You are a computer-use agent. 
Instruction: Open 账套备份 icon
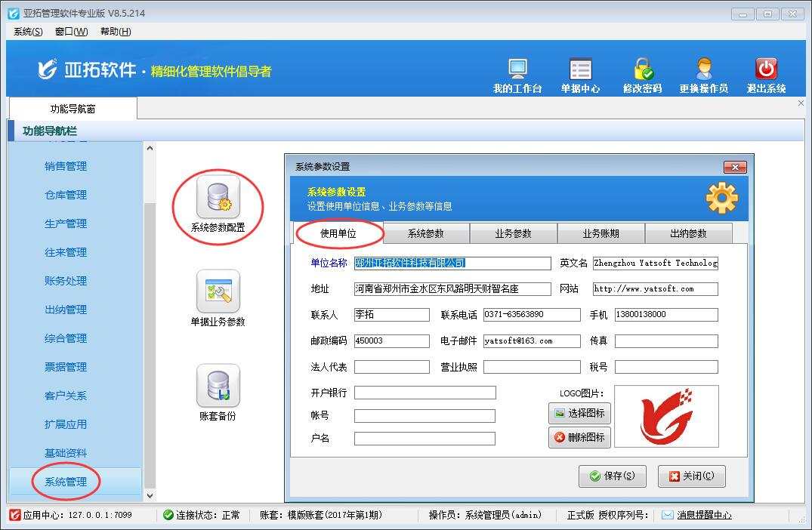coord(218,386)
